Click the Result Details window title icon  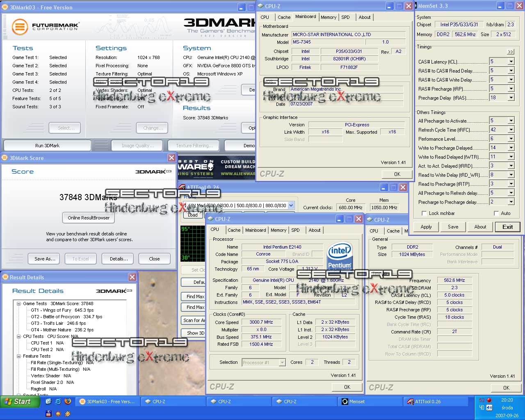point(5,277)
